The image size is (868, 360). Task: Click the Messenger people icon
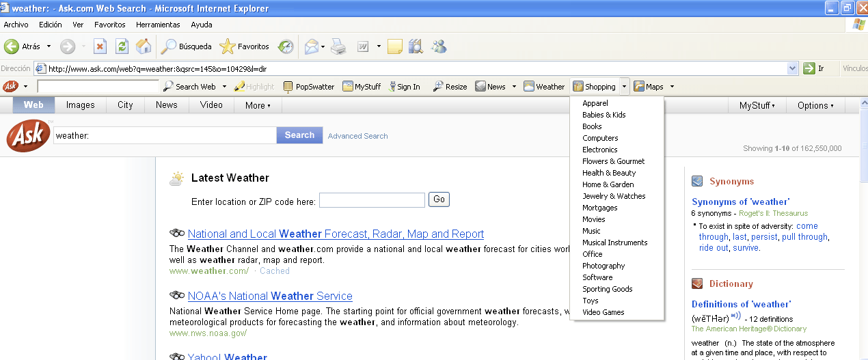click(439, 46)
